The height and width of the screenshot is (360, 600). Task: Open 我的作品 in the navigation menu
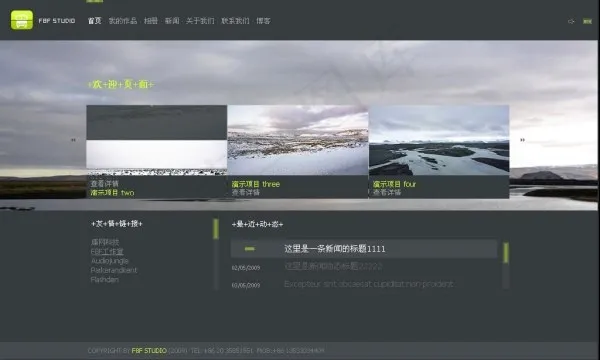point(122,21)
